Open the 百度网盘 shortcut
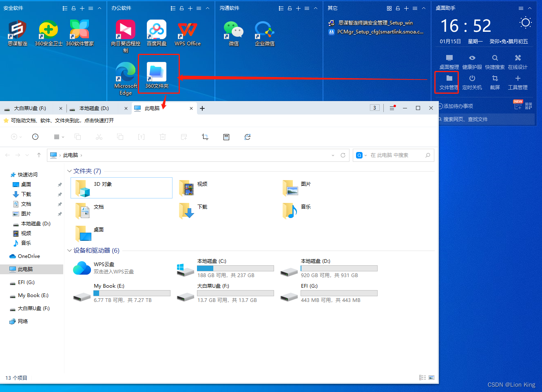Viewport: 542px width, 392px height. click(157, 33)
